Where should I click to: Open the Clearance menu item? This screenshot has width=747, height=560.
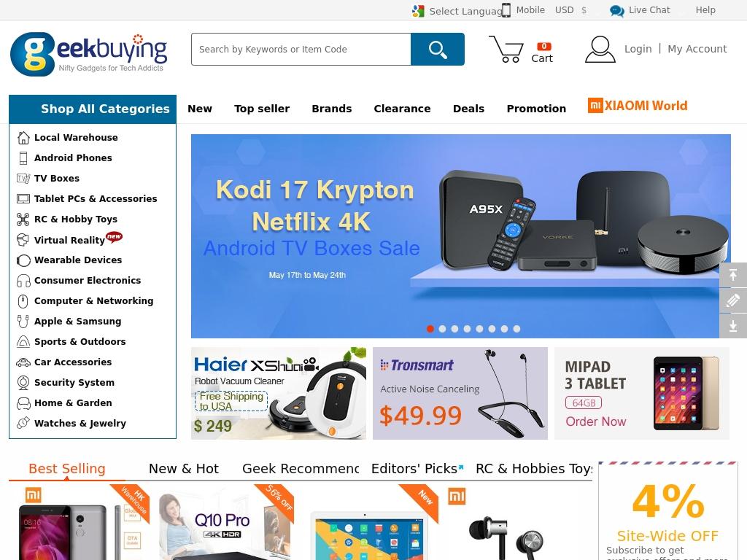click(402, 109)
